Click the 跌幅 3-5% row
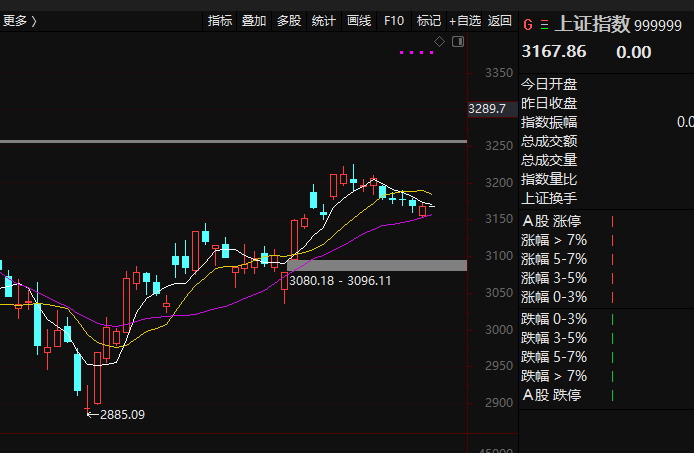 click(606, 338)
